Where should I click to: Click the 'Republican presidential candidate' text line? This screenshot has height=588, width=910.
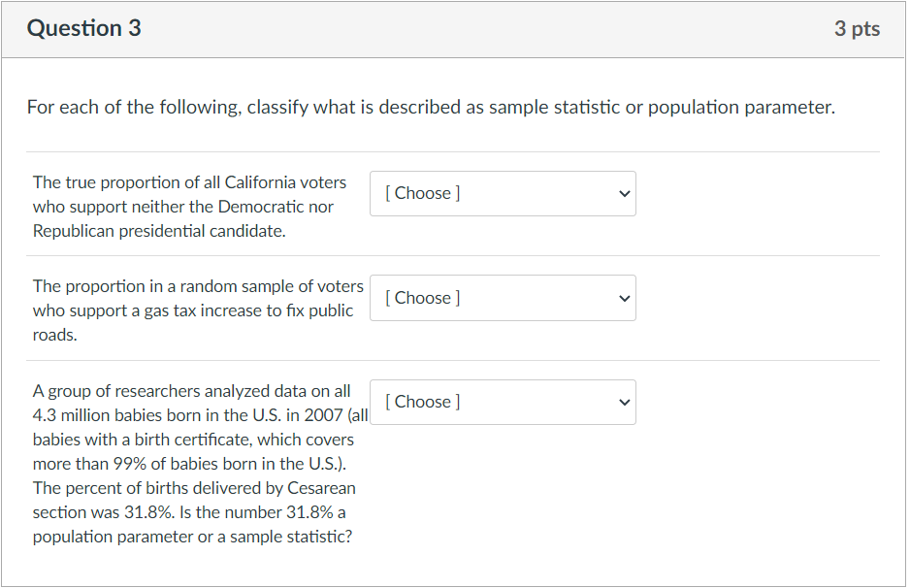159,231
